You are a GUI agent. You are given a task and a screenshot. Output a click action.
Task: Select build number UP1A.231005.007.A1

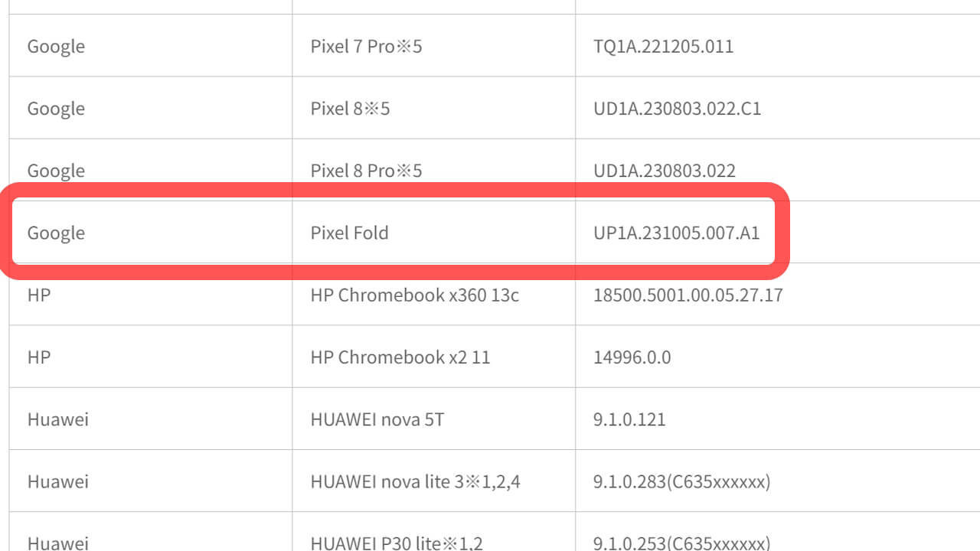tap(676, 233)
